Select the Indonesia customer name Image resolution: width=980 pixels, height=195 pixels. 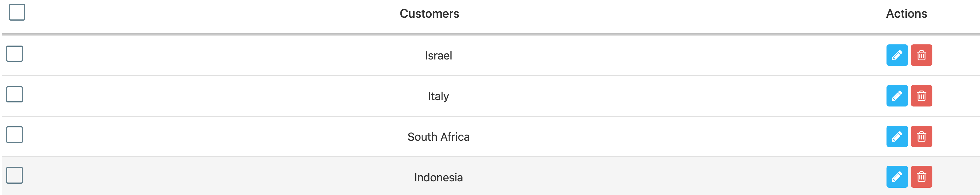[438, 178]
